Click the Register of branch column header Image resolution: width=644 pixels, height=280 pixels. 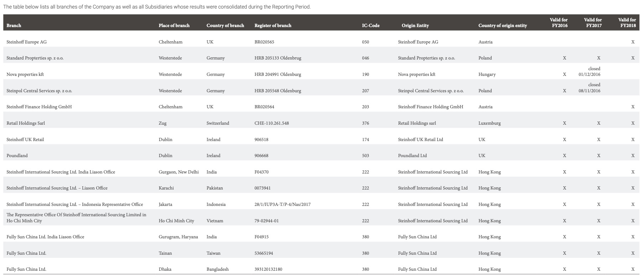pos(273,26)
